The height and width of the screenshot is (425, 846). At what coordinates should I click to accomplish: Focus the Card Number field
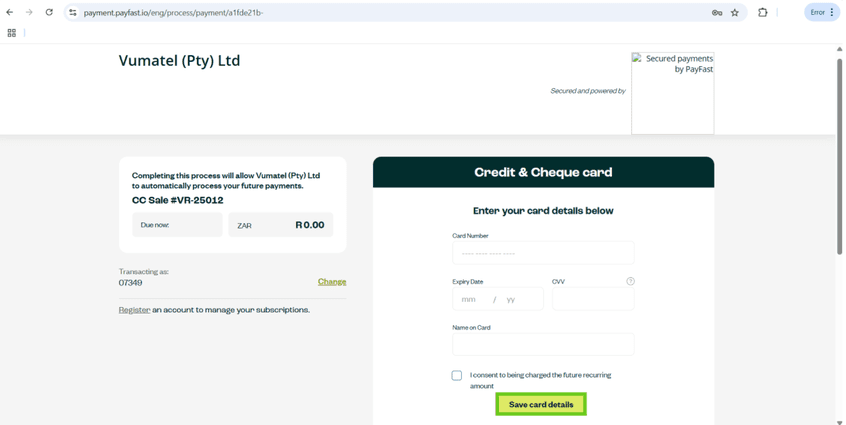(x=543, y=253)
